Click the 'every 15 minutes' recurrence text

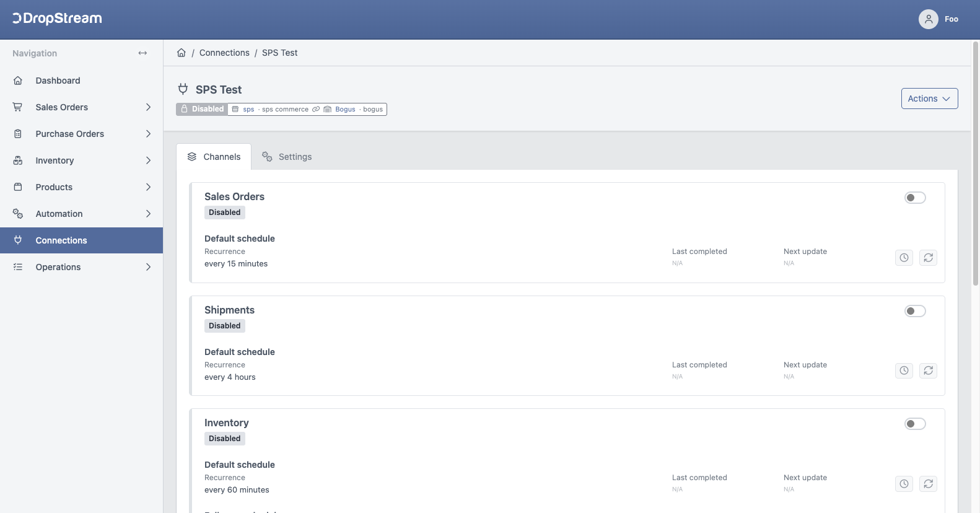pos(236,264)
